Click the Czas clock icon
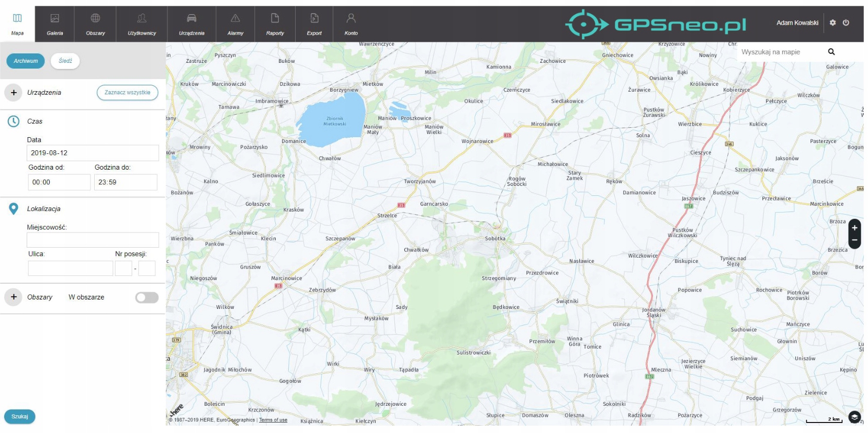Image resolution: width=868 pixels, height=433 pixels. 14,121
